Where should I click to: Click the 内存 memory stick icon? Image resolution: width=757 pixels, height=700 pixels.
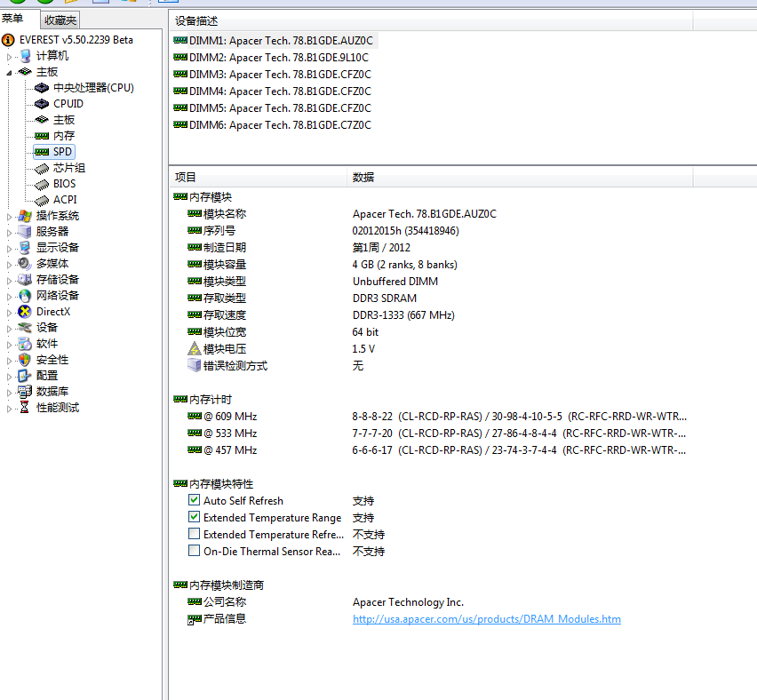coord(42,136)
